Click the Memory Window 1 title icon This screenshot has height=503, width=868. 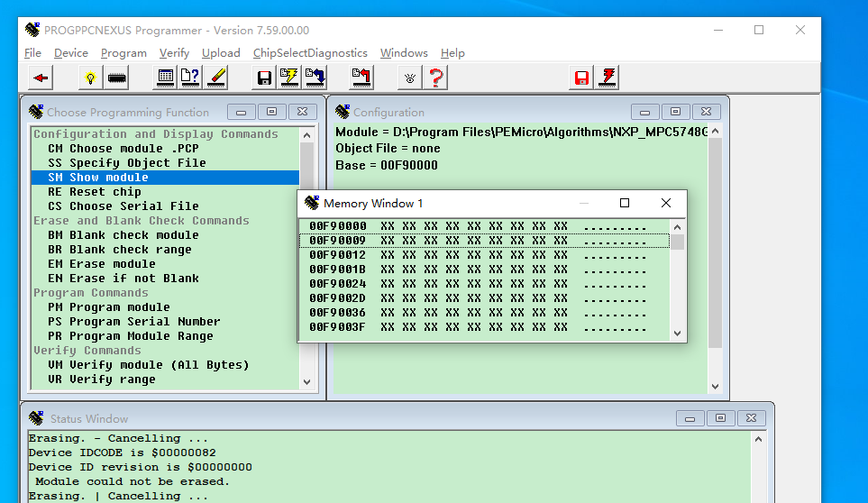(x=312, y=203)
